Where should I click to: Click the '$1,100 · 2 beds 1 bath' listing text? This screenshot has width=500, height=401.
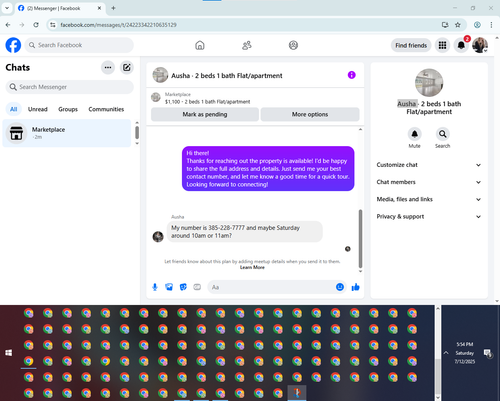[x=207, y=102]
